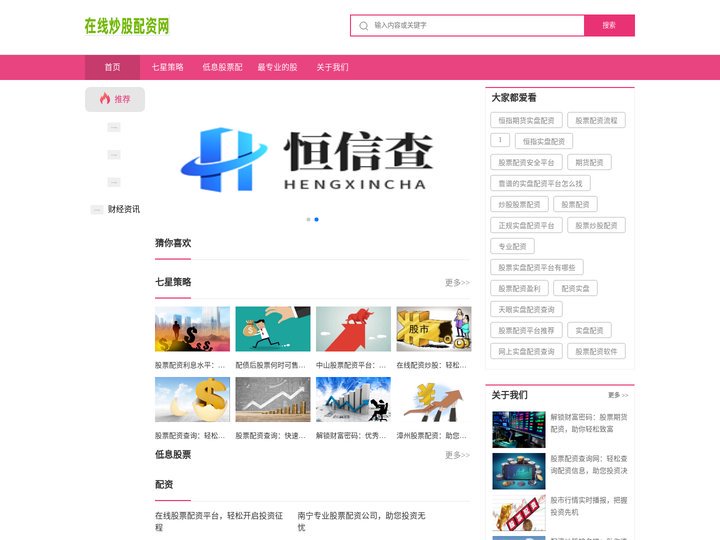
Task: Open article caption 股票配资查询：轻松…
Action: [x=190, y=435]
